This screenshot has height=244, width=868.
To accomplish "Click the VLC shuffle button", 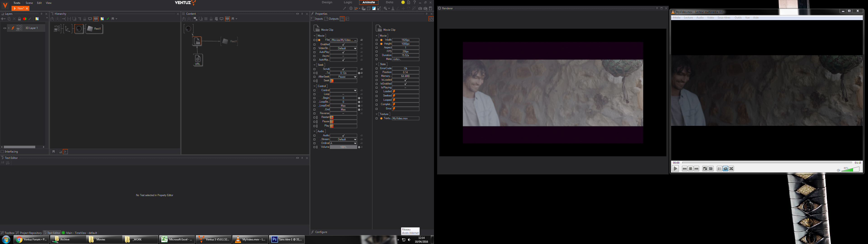I will pyautogui.click(x=731, y=169).
